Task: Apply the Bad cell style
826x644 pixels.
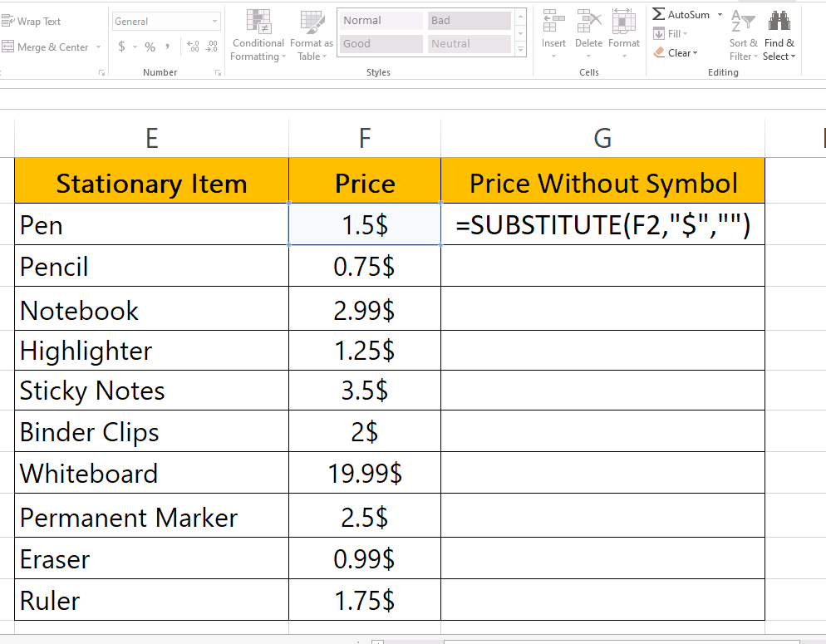Action: tap(469, 19)
